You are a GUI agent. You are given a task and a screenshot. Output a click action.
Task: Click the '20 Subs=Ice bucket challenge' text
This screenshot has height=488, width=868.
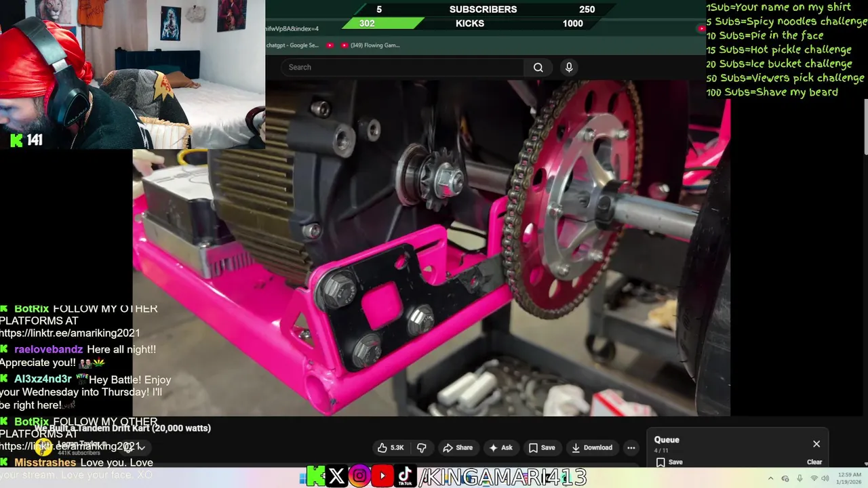tap(779, 64)
